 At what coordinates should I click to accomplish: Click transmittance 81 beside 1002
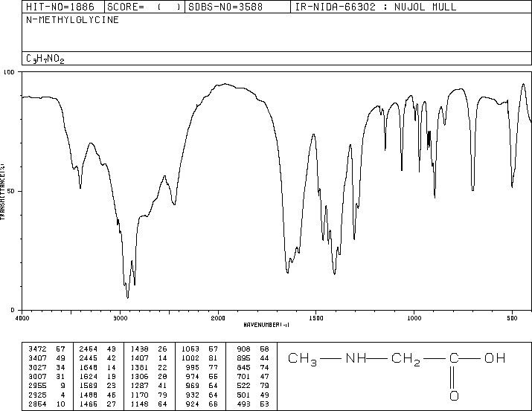click(x=214, y=358)
